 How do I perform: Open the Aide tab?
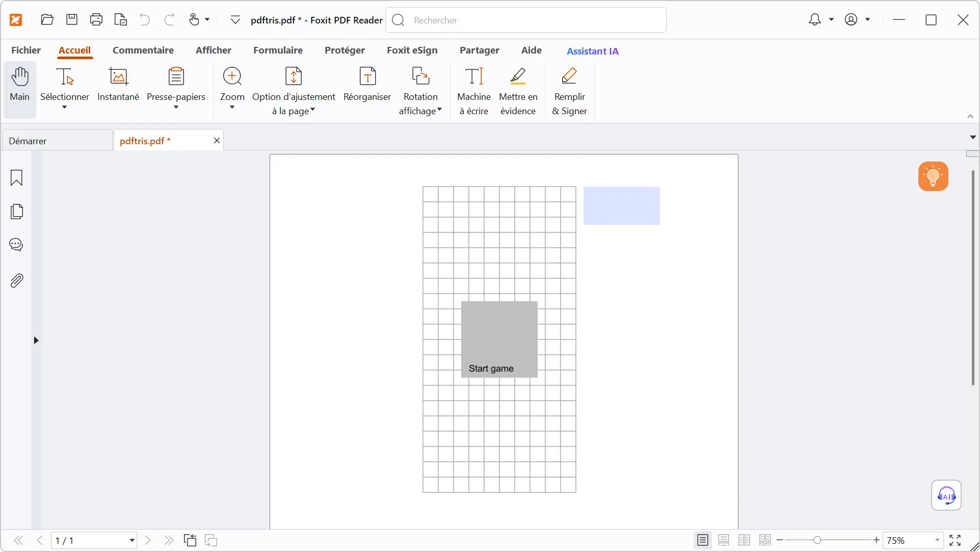pos(532,50)
